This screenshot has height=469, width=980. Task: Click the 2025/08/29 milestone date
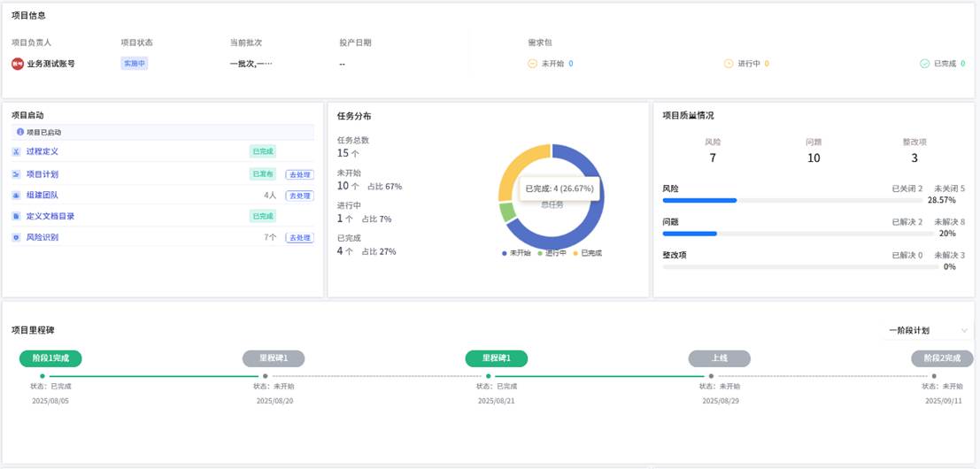pyautogui.click(x=720, y=401)
